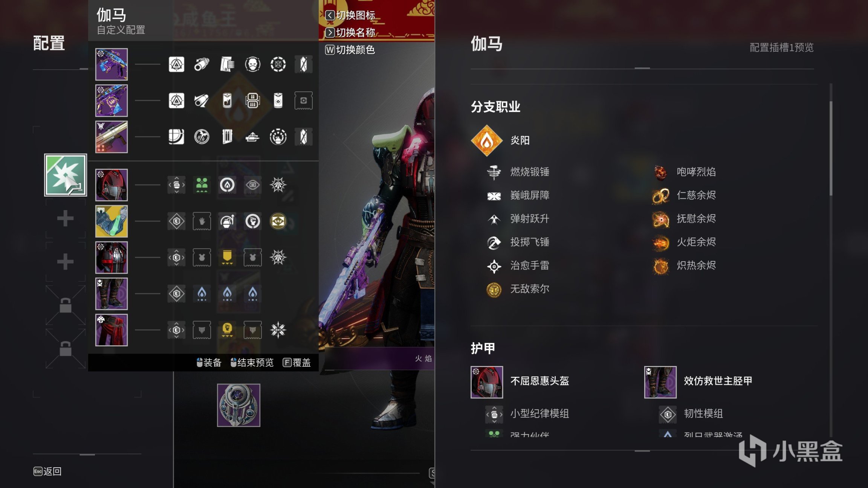Choose 切换颜色 to switch color

pos(350,50)
